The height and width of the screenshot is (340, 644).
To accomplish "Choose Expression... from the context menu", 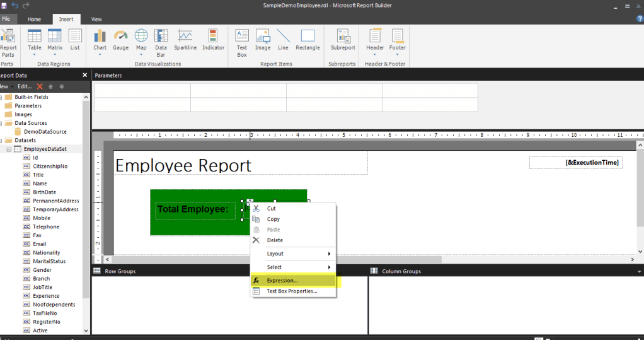I will point(282,281).
